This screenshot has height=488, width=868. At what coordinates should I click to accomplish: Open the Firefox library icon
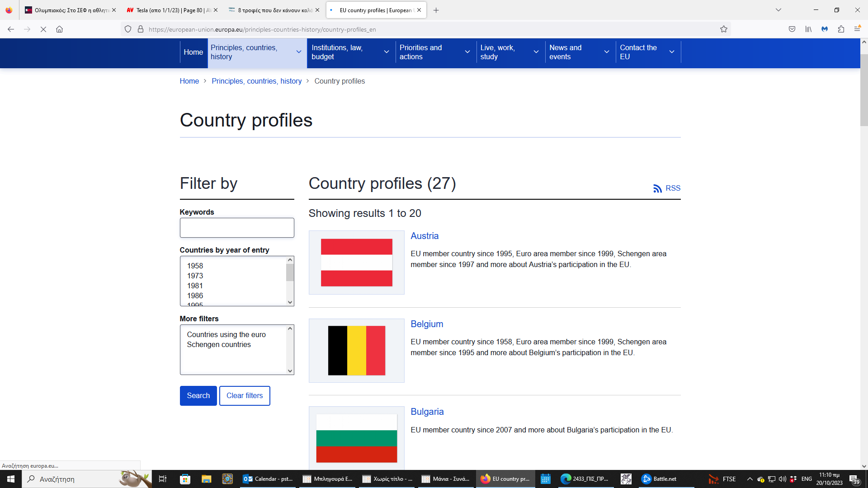click(x=808, y=29)
